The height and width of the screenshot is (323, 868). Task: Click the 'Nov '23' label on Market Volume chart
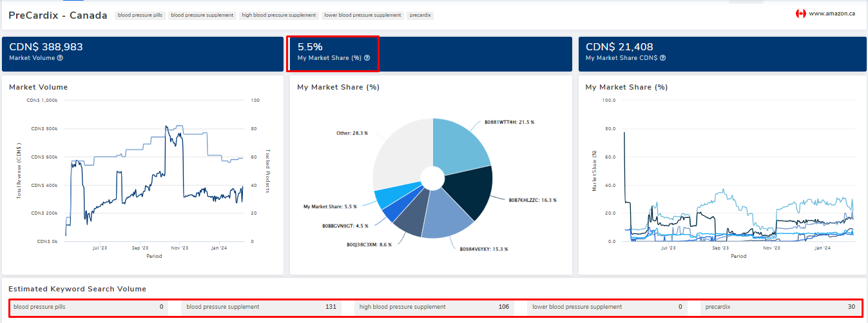[x=179, y=248]
